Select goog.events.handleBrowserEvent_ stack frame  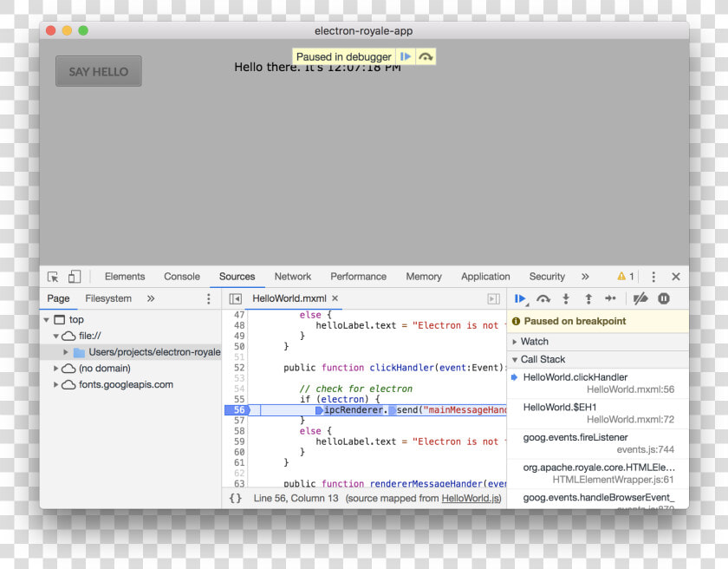coord(597,500)
